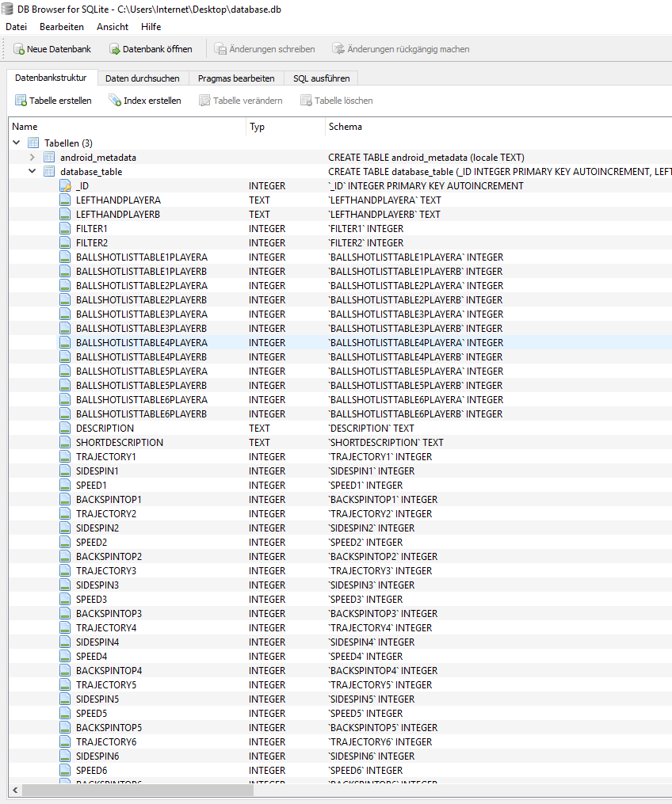Expand the android_metadata table node
This screenshot has height=804, width=672.
[x=32, y=158]
